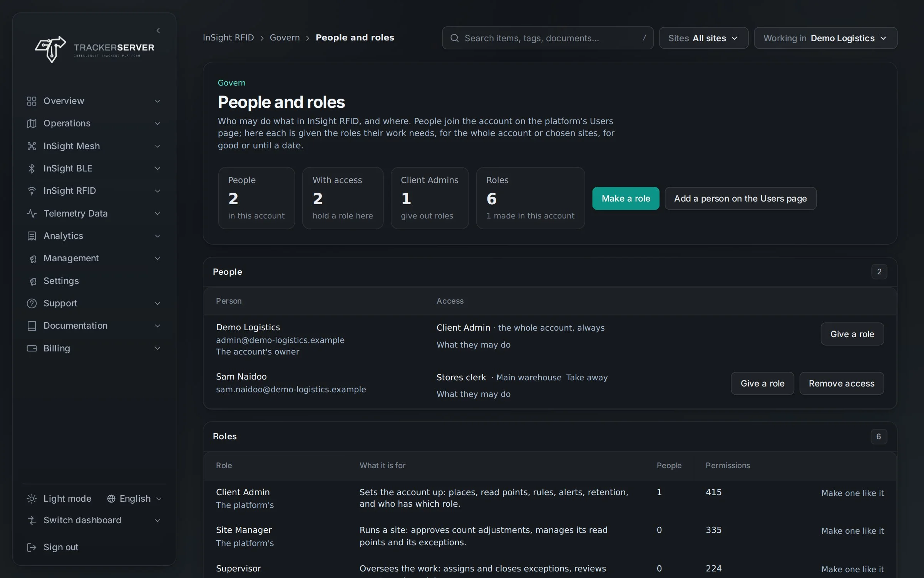The image size is (924, 578).
Task: Click the Support question mark icon
Action: (32, 303)
